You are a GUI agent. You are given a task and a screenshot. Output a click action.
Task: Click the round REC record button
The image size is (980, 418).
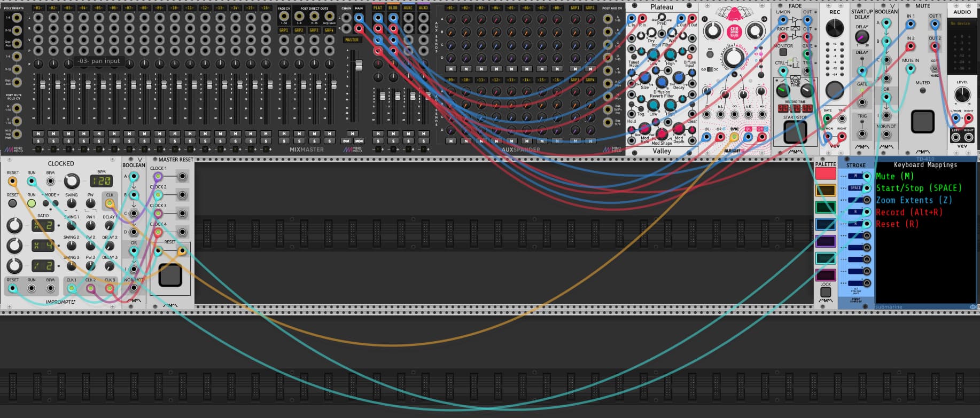pos(835,90)
